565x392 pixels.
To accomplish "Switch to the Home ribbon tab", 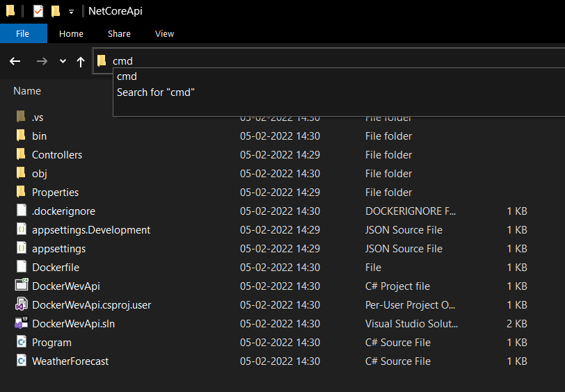I will (71, 33).
